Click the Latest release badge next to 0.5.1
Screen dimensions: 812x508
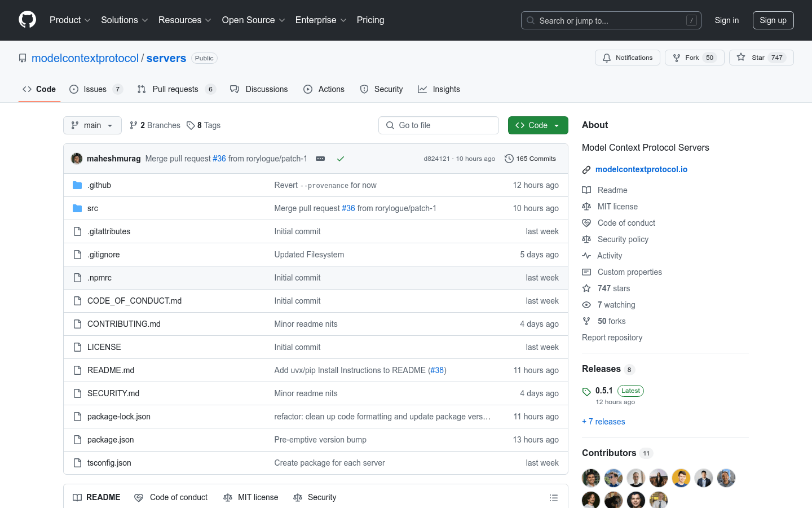coord(630,390)
